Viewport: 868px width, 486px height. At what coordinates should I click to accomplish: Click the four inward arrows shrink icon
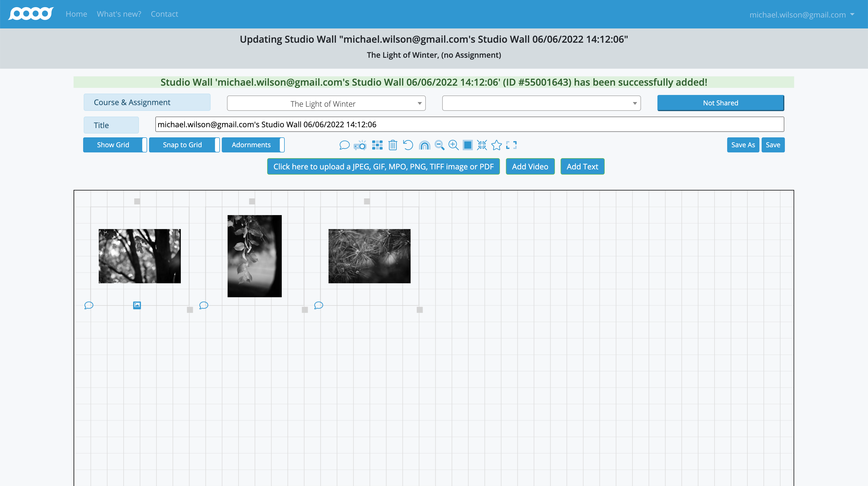(x=482, y=145)
